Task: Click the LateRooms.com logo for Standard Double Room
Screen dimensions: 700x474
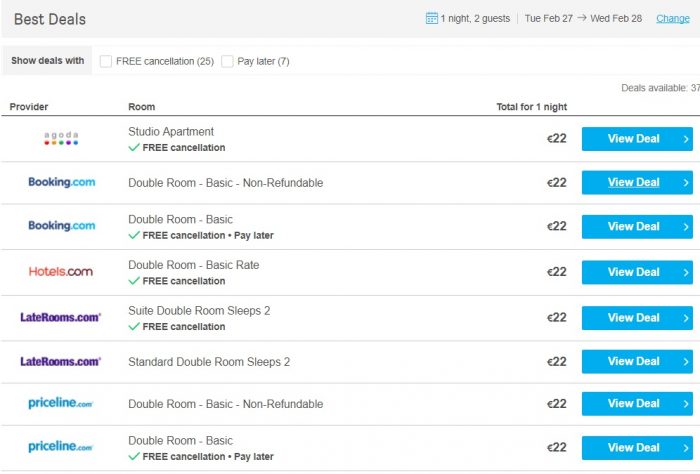Action: click(x=61, y=361)
